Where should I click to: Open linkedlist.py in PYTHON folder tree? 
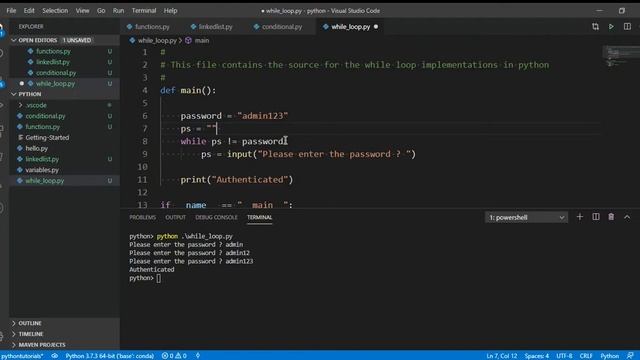tap(42, 159)
